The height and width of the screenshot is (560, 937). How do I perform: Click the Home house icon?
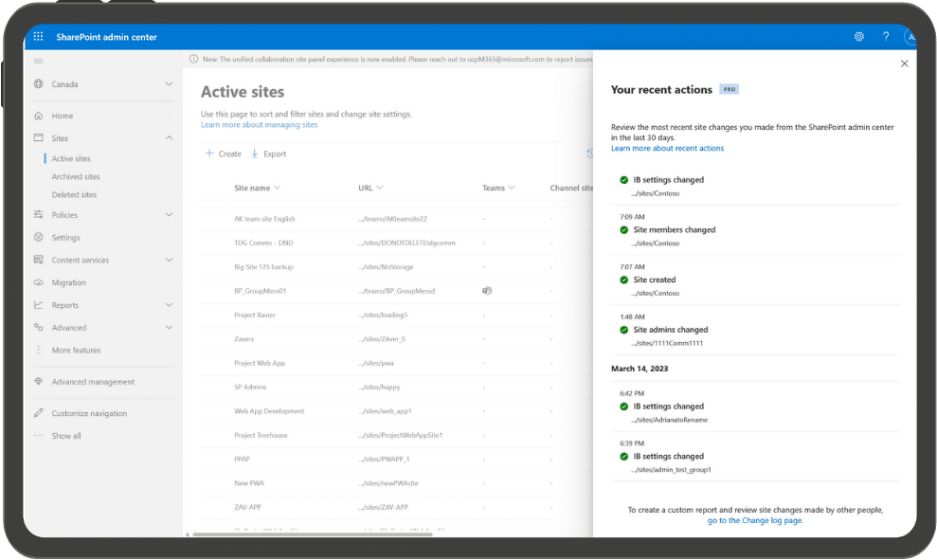39,116
